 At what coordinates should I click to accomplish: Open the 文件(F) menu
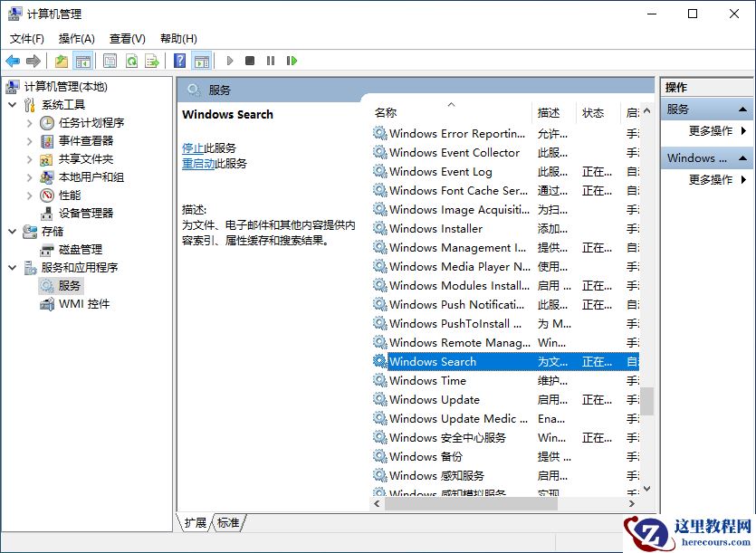[26, 38]
